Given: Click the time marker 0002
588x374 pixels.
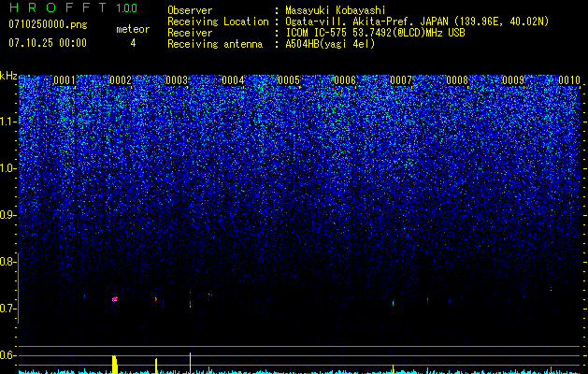Looking at the screenshot, I should 121,80.
